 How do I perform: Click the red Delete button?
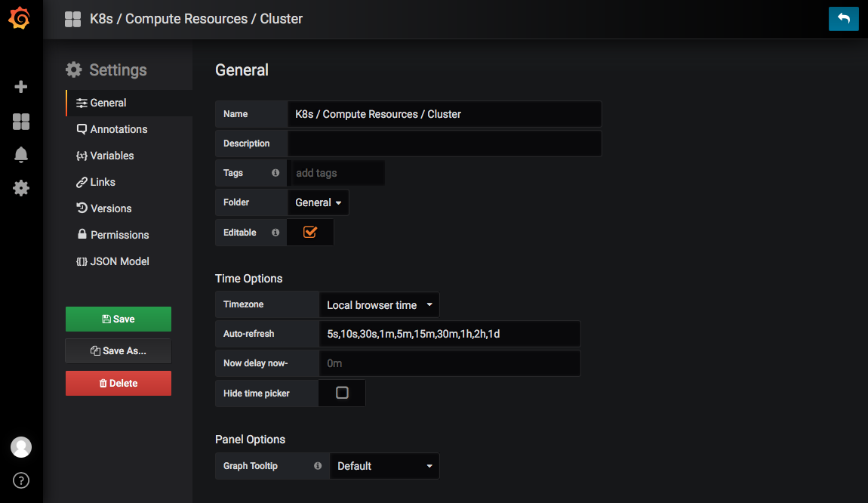(119, 384)
